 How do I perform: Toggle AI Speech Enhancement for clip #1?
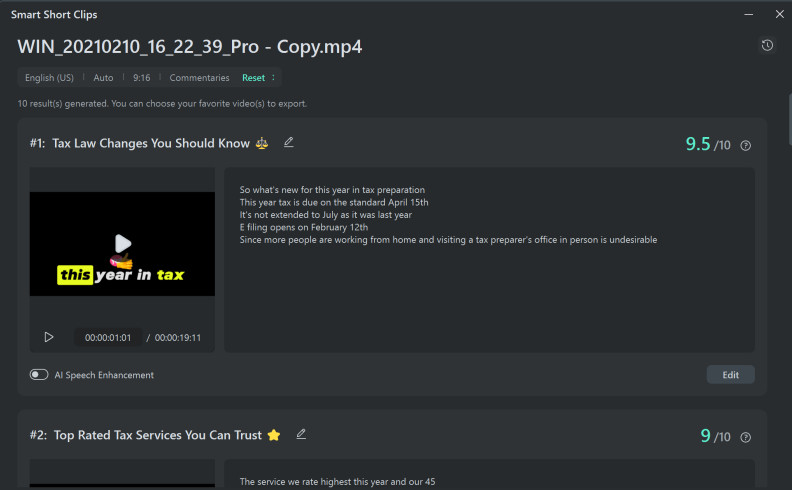(x=39, y=374)
